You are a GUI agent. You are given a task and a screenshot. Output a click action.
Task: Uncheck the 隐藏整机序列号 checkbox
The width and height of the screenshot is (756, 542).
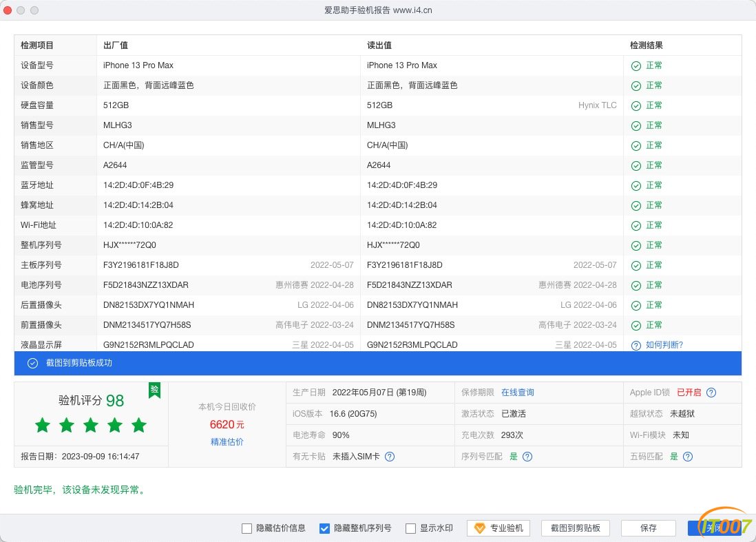pos(324,528)
